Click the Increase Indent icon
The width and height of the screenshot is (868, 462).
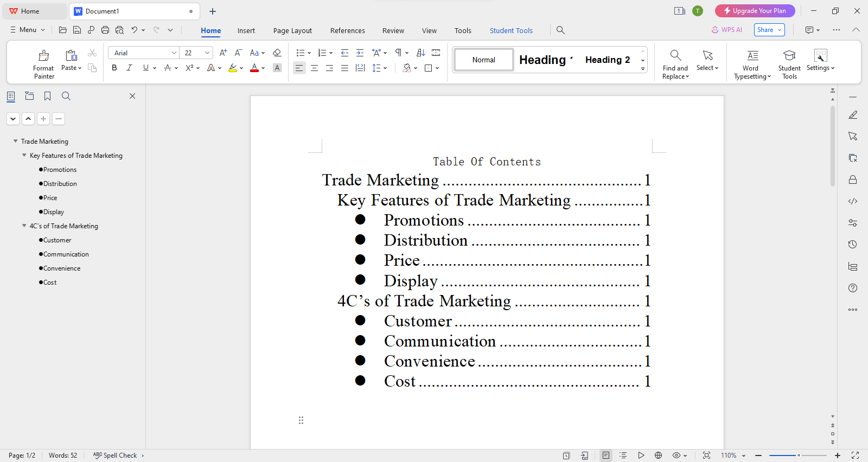coord(360,53)
